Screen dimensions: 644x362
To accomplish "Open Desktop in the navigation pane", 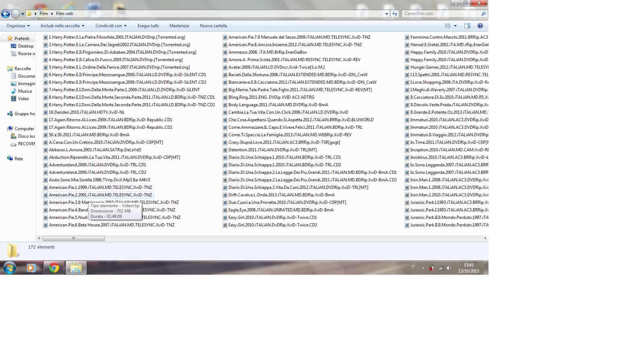I will [x=26, y=46].
